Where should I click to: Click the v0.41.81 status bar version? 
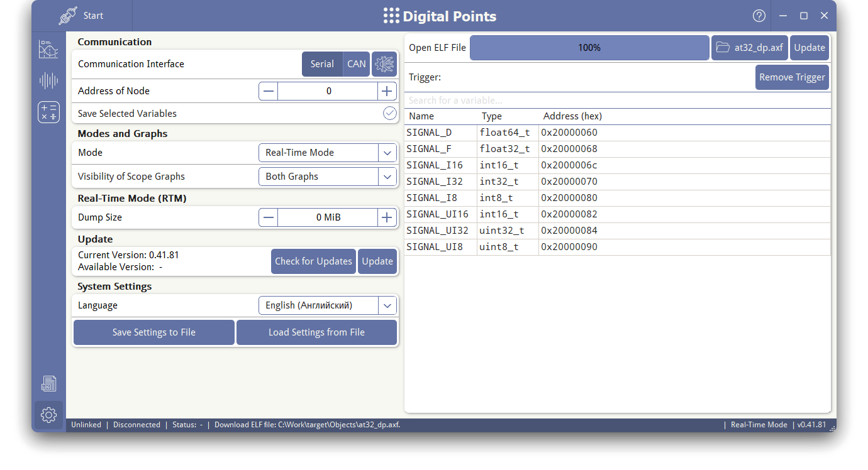[811, 425]
